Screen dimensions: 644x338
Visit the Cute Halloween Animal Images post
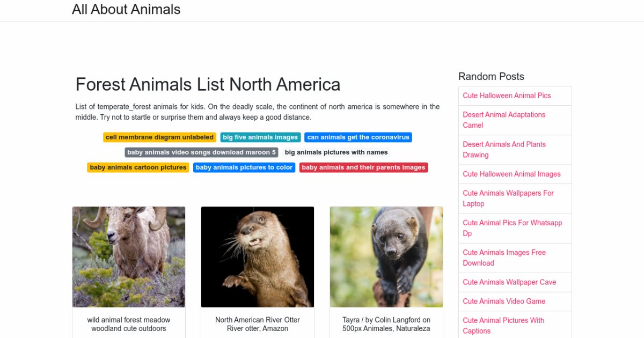click(x=511, y=174)
